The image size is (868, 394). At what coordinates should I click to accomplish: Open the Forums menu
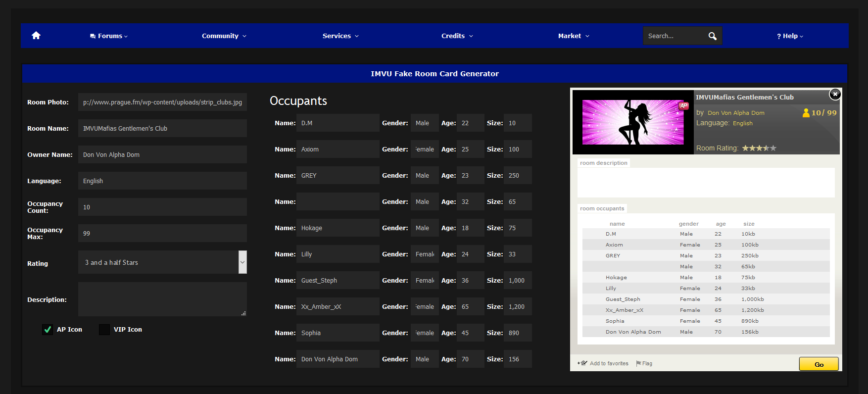click(109, 36)
